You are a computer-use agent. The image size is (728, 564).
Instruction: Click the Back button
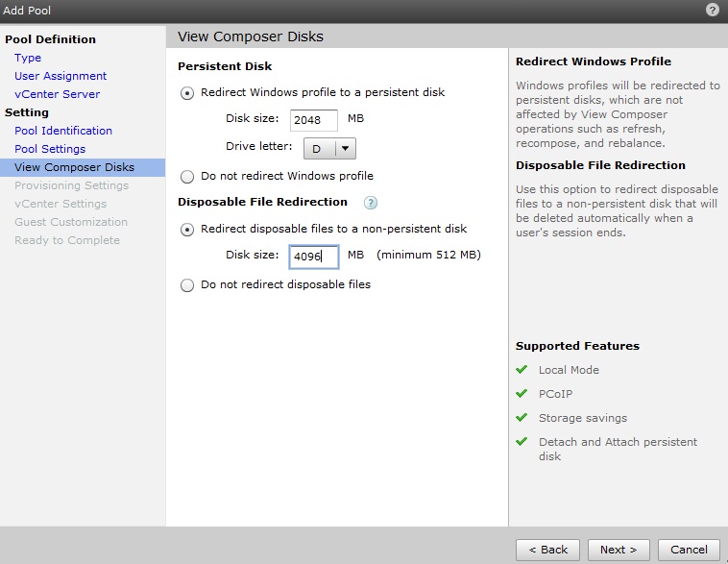547,550
